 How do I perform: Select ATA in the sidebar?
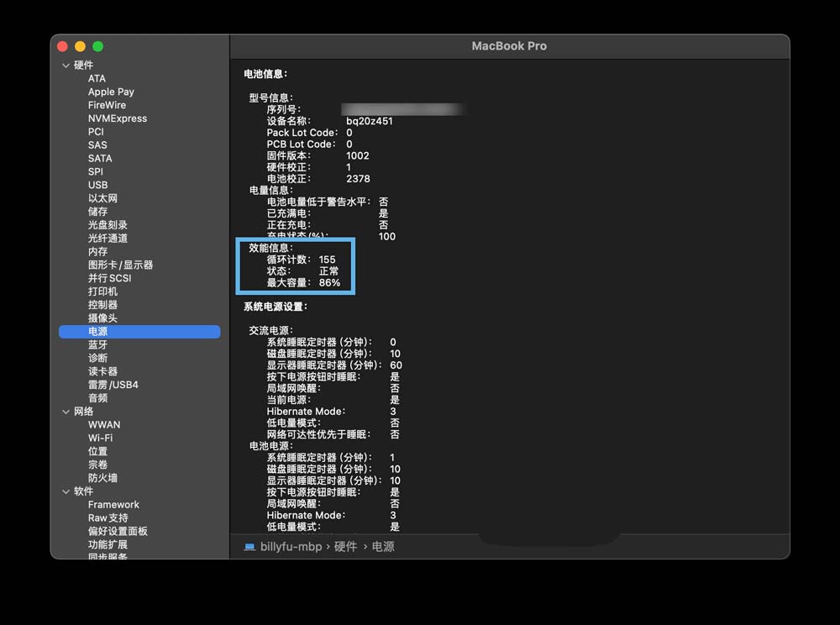pos(97,79)
